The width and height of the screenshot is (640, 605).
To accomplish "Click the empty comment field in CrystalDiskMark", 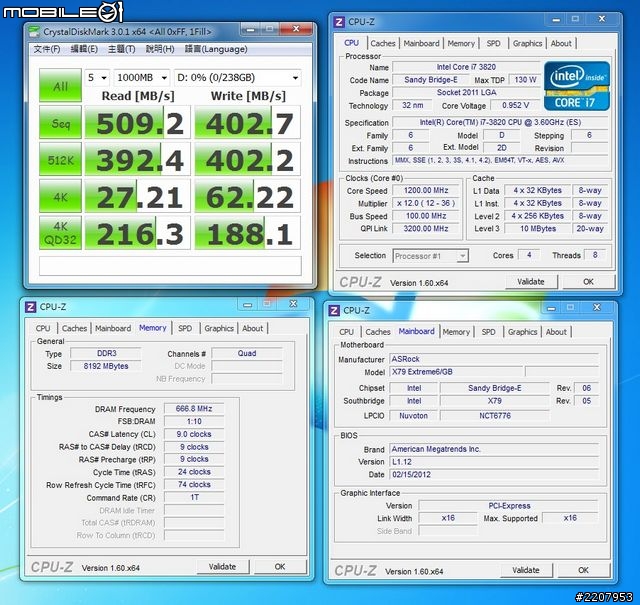I will [x=170, y=266].
